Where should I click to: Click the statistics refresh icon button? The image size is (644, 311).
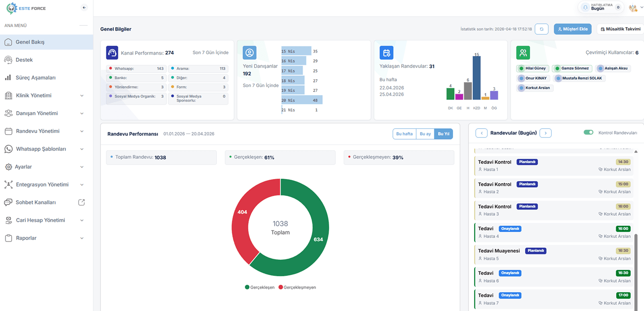pyautogui.click(x=541, y=29)
